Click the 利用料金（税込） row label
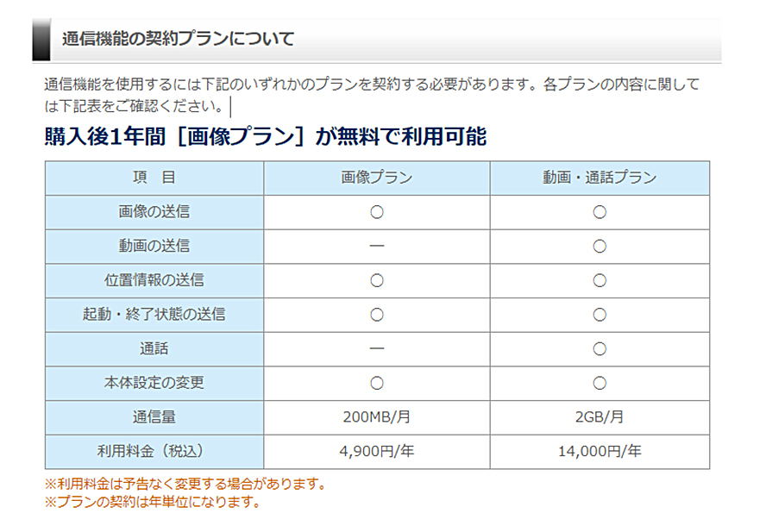The width and height of the screenshot is (772, 532). click(x=154, y=451)
